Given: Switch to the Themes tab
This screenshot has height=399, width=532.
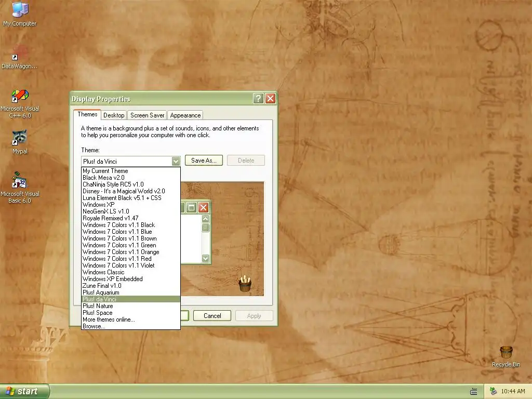Looking at the screenshot, I should coord(87,114).
